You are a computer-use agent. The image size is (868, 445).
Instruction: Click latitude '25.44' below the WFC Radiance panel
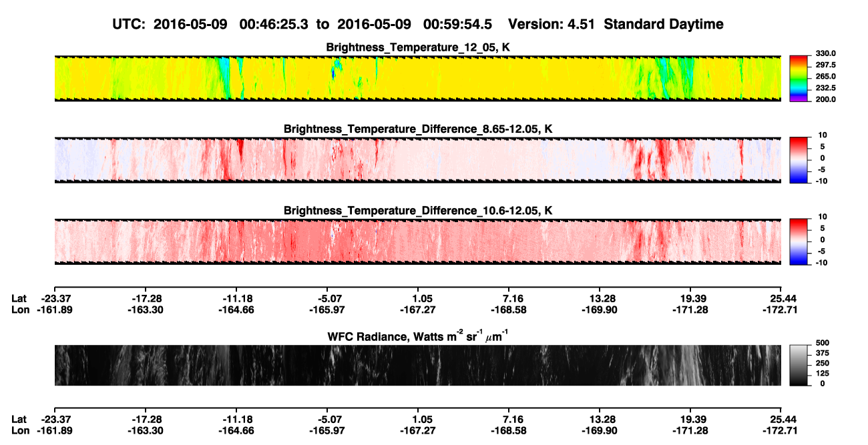click(784, 419)
